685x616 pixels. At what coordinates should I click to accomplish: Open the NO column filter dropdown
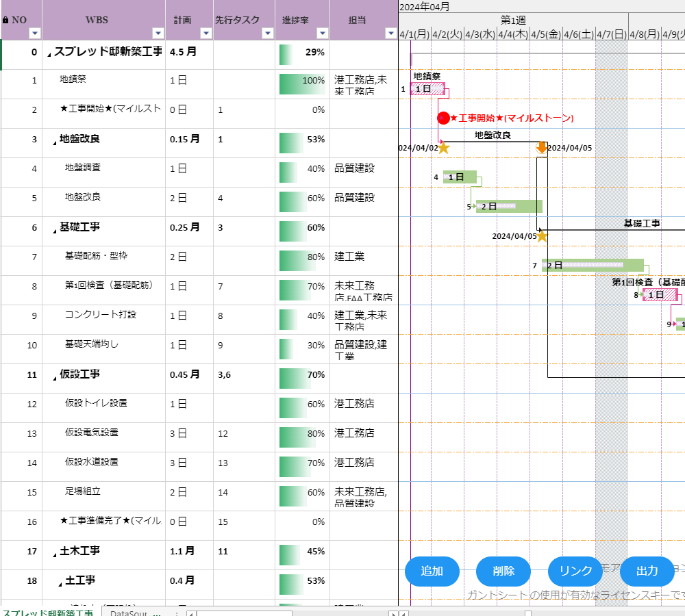coord(34,33)
